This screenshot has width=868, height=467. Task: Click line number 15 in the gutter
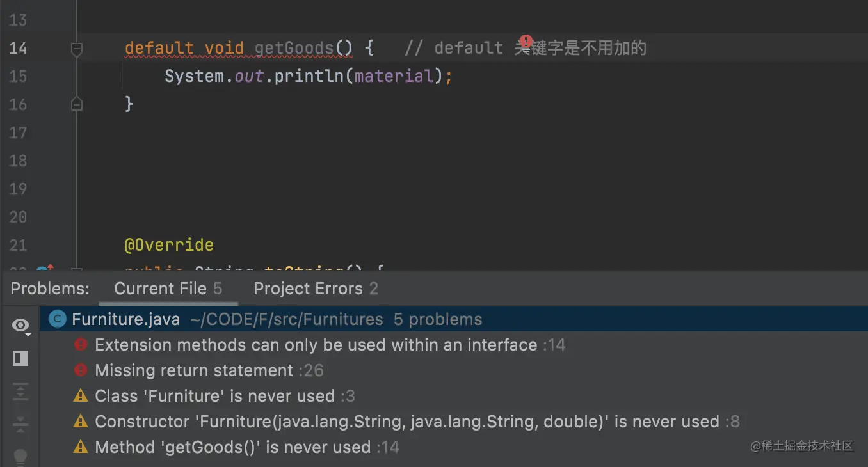[19, 76]
